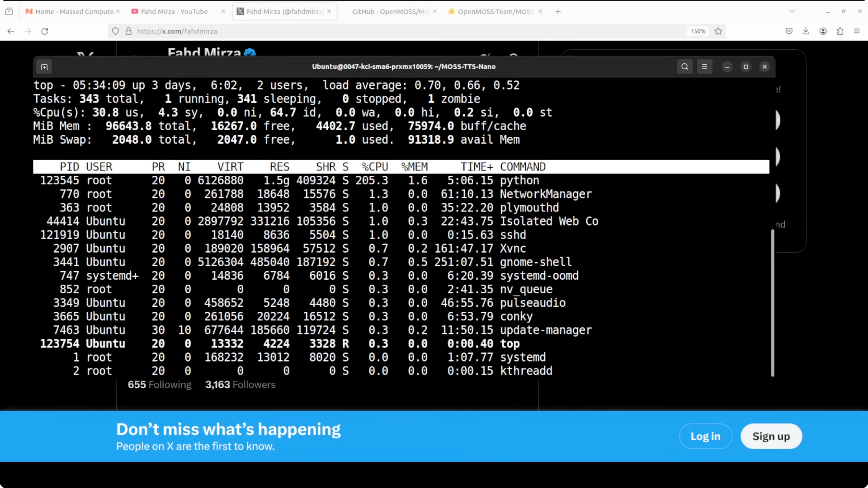Switch to the GitHub OpenMOSS tab
This screenshot has height=488, width=868.
(x=388, y=11)
